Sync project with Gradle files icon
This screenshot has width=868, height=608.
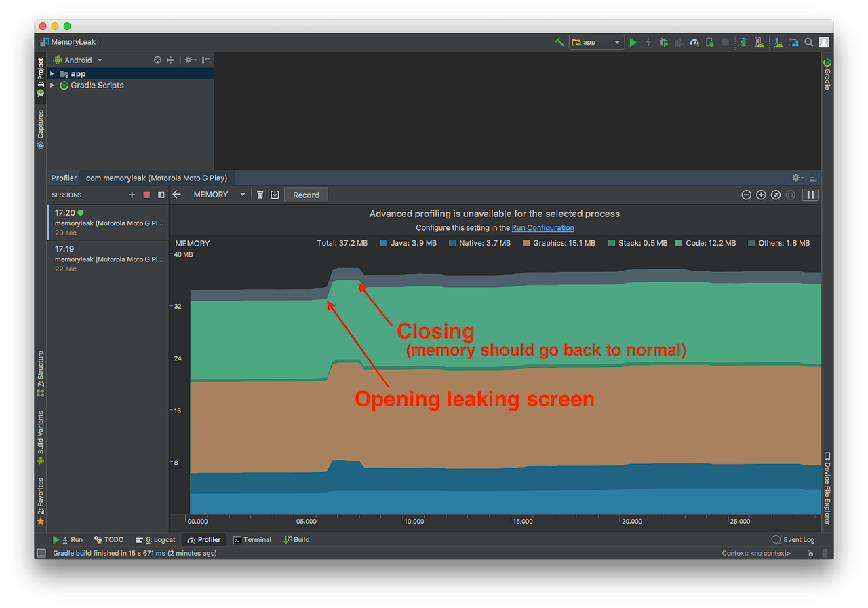click(744, 42)
